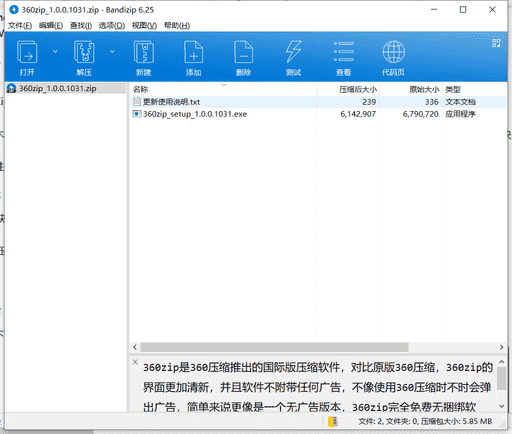Sort by the 名称 column header
The height and width of the screenshot is (434, 512).
coord(223,89)
